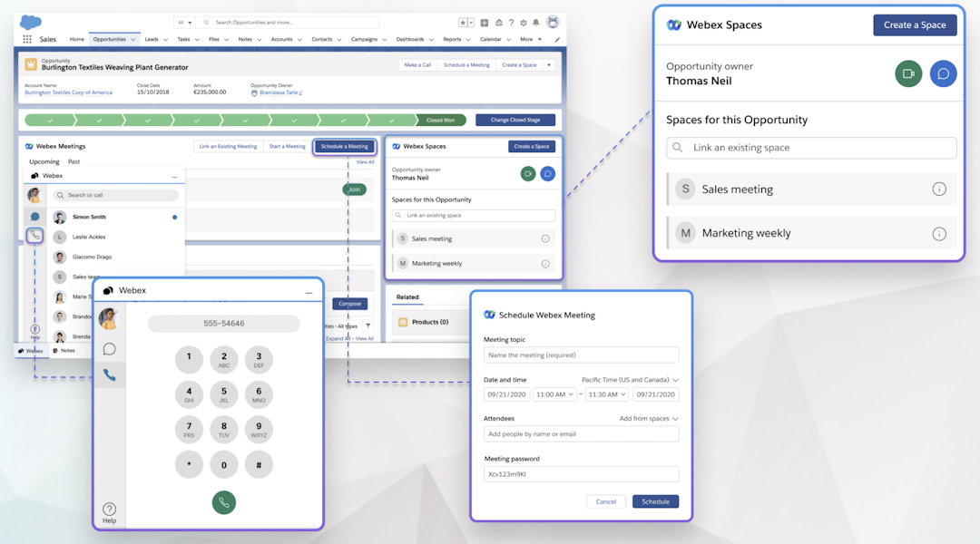Open the Notifications bell
This screenshot has height=544, width=980.
(x=536, y=23)
